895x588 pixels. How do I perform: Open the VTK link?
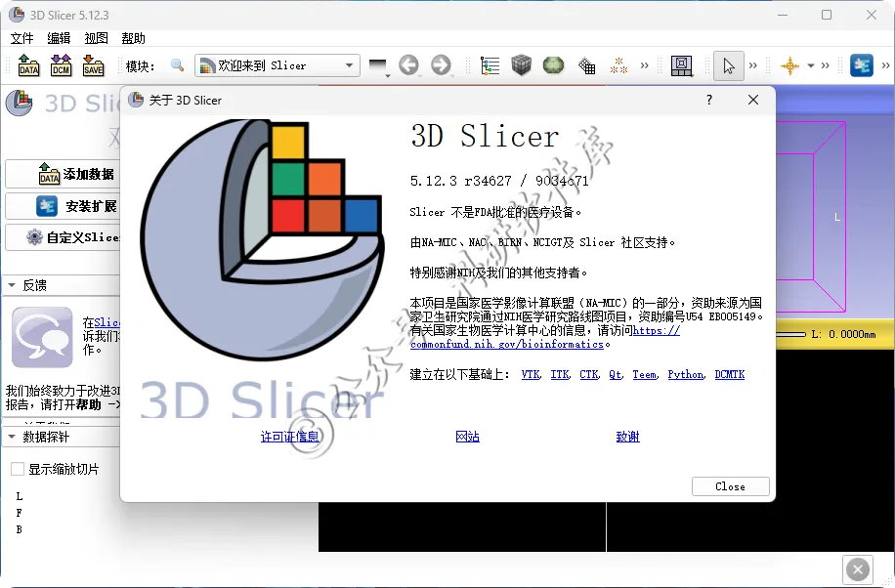531,374
